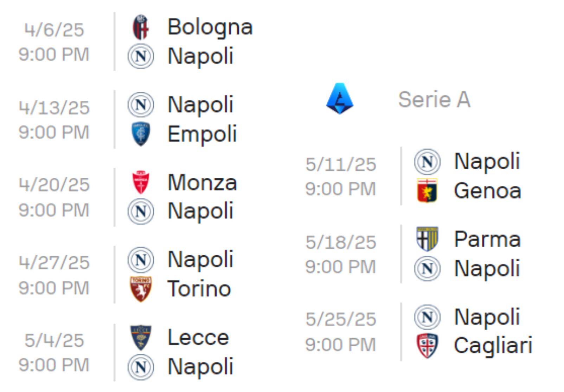Click the Lecce club crest

tap(141, 338)
